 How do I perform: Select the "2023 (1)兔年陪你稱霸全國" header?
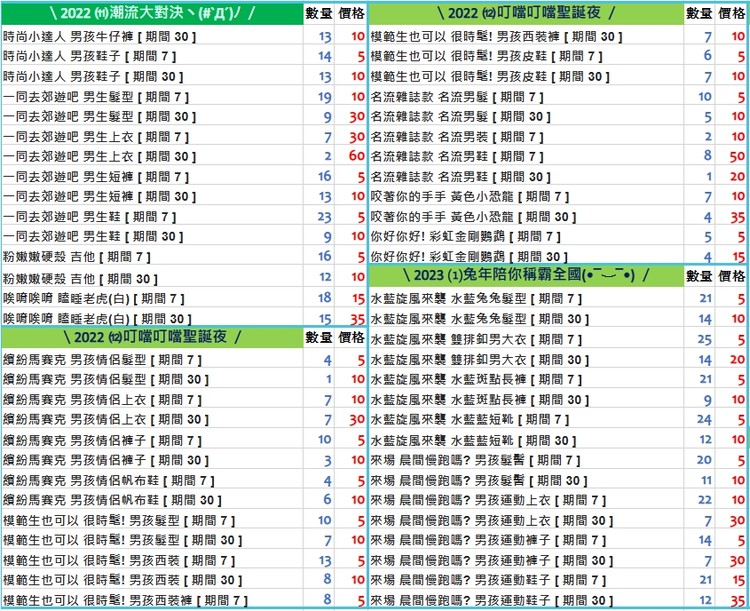click(x=526, y=275)
